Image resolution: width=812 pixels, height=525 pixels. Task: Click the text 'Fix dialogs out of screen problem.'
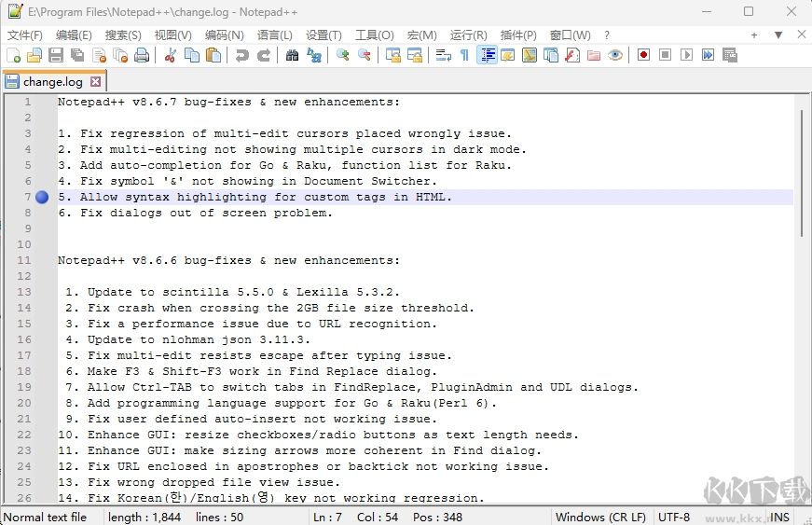tap(206, 213)
